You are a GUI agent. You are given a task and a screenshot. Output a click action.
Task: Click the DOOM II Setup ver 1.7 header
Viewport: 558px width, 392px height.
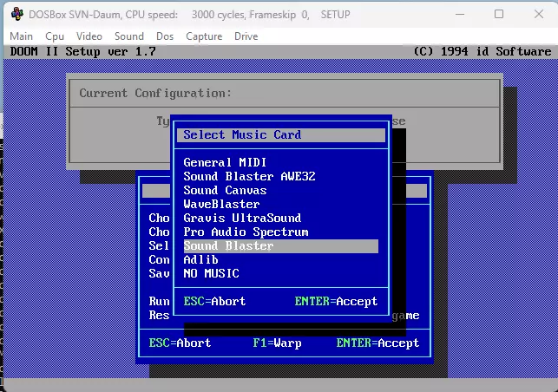point(83,51)
